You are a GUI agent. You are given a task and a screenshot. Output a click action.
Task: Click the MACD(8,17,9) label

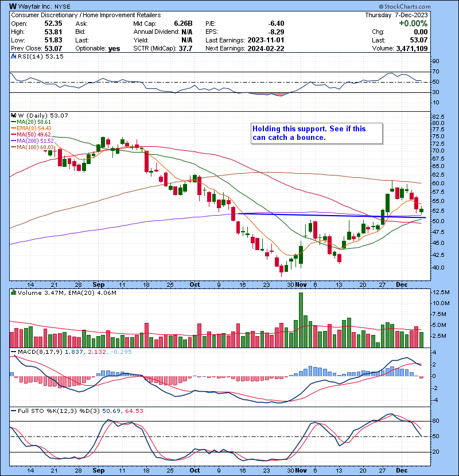(x=40, y=352)
